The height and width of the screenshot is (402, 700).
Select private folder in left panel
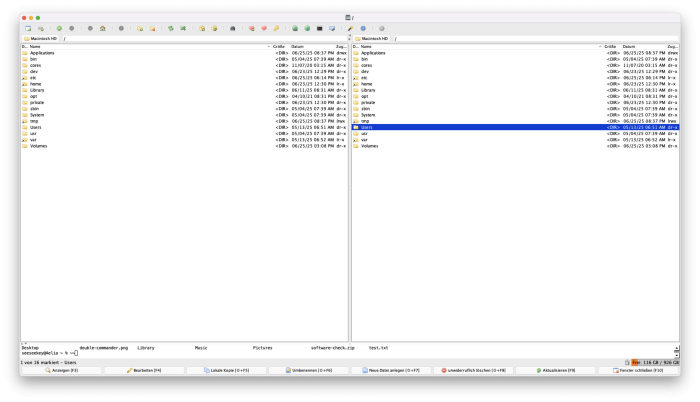tap(184, 102)
